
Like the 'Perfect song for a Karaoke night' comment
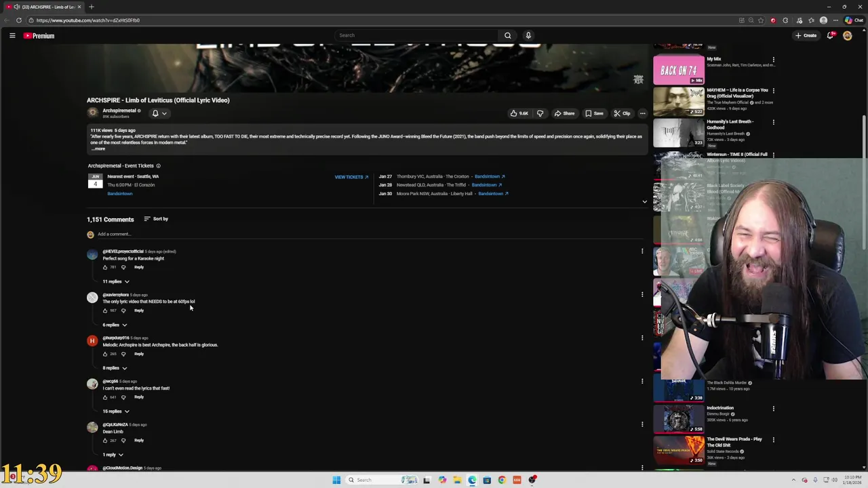[105, 267]
